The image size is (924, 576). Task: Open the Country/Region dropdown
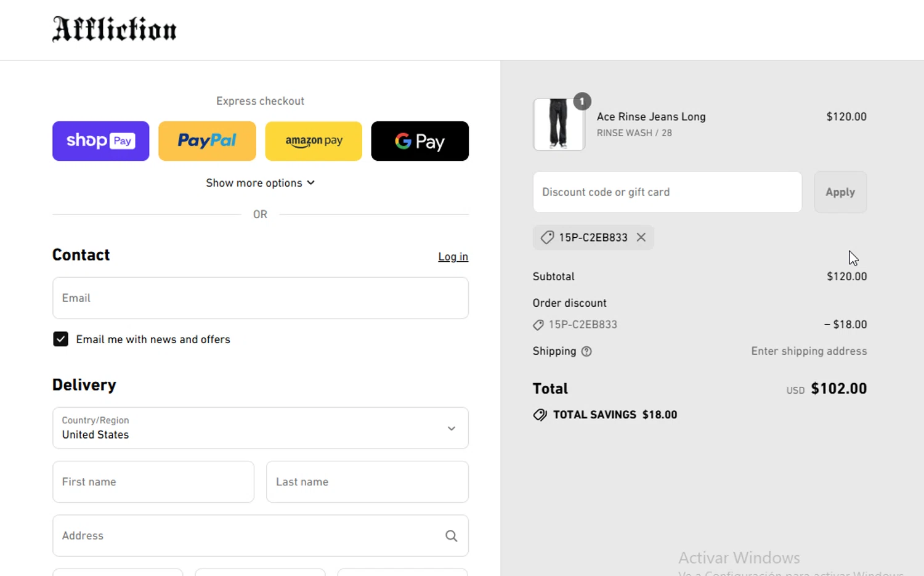click(261, 428)
